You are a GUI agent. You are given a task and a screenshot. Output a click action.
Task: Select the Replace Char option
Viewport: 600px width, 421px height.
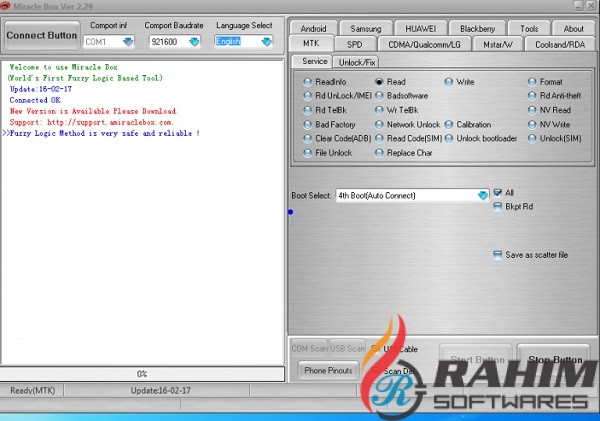click(x=404, y=153)
